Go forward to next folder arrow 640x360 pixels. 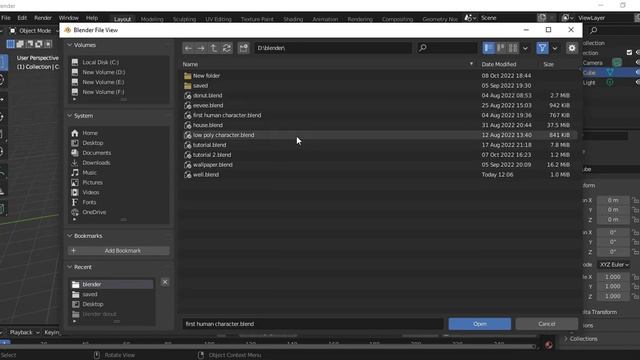(201, 48)
